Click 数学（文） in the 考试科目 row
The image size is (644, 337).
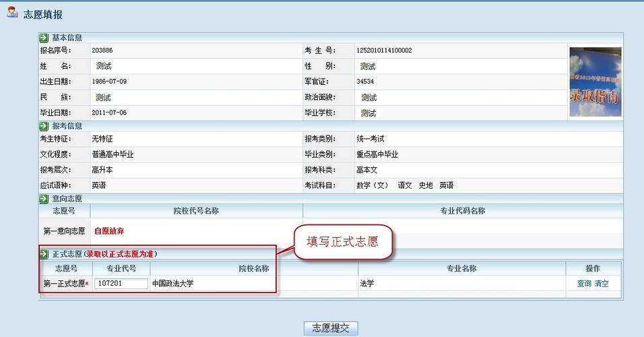pyautogui.click(x=372, y=185)
